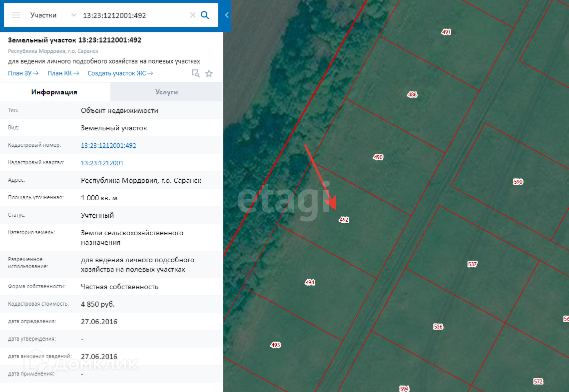
Task: Clear the search field with X icon
Action: (x=193, y=15)
